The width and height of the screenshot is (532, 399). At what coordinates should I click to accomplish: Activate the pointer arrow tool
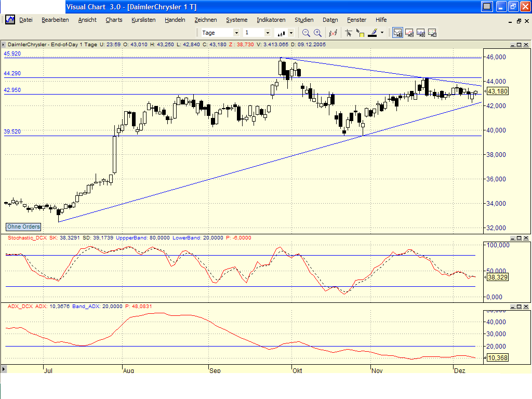[x=349, y=32]
